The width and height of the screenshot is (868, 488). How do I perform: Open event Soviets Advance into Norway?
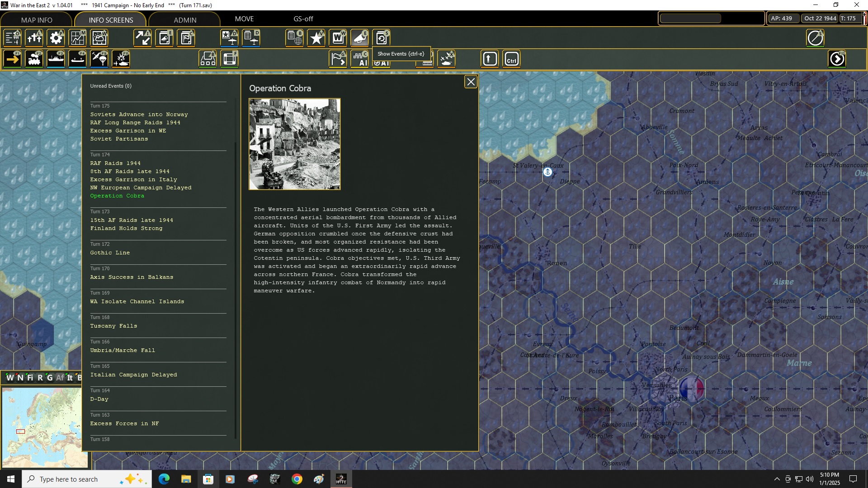point(139,114)
